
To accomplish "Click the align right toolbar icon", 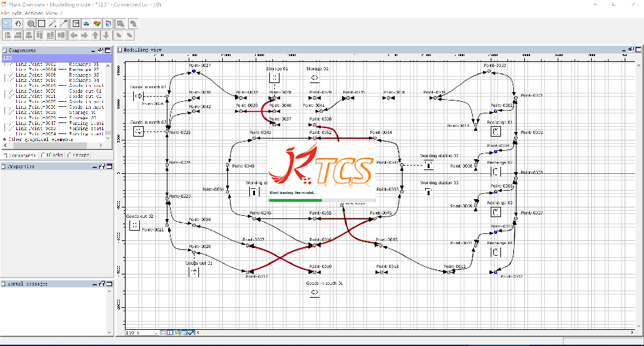I will pyautogui.click(x=17, y=35).
